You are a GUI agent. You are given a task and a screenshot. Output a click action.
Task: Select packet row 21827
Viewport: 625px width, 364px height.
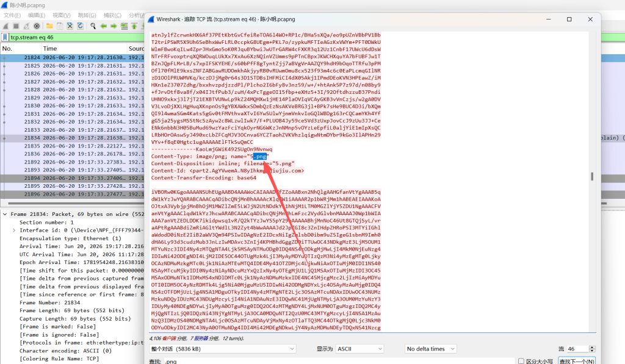coord(72,82)
